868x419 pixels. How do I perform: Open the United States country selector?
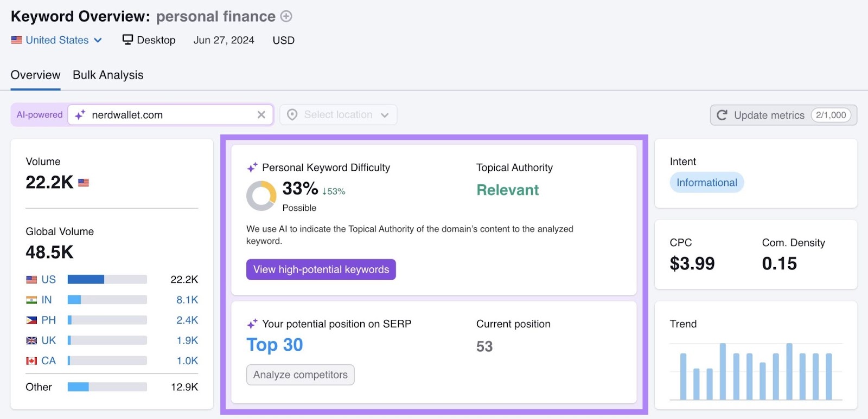56,40
